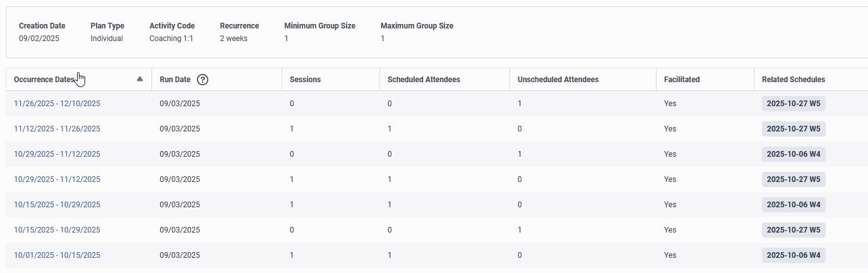Sort by the Run Date column header
The width and height of the screenshot is (868, 273).
(x=175, y=80)
